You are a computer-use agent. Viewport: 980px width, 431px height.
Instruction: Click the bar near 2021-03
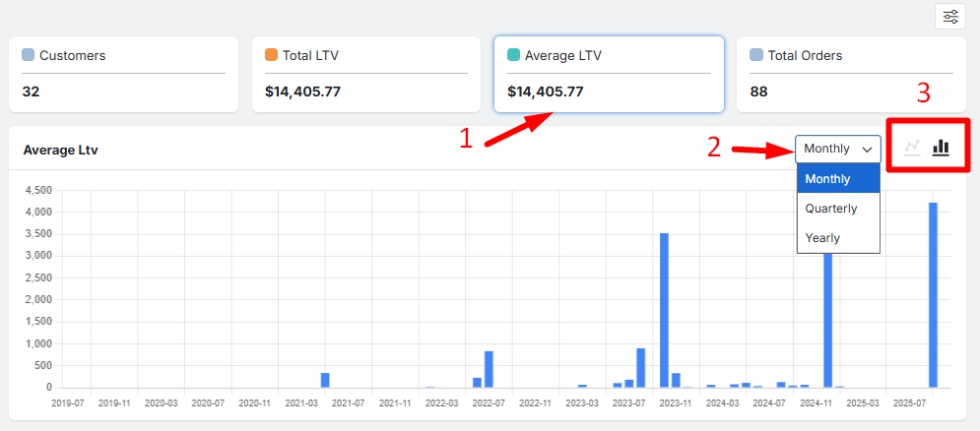(325, 380)
